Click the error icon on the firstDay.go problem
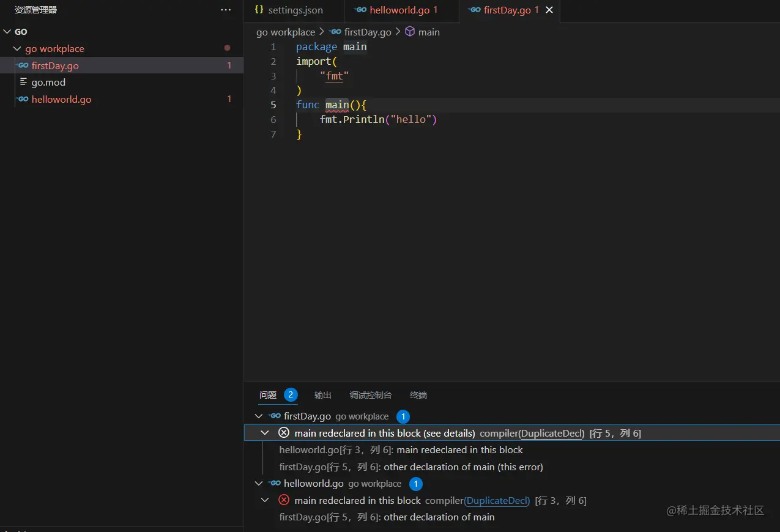This screenshot has height=532, width=780. 284,432
